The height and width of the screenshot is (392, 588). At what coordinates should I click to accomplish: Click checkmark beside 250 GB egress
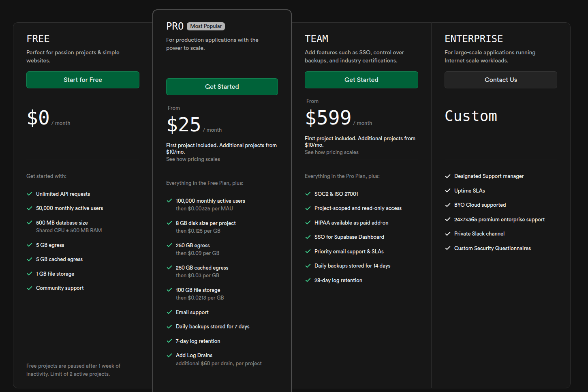169,245
